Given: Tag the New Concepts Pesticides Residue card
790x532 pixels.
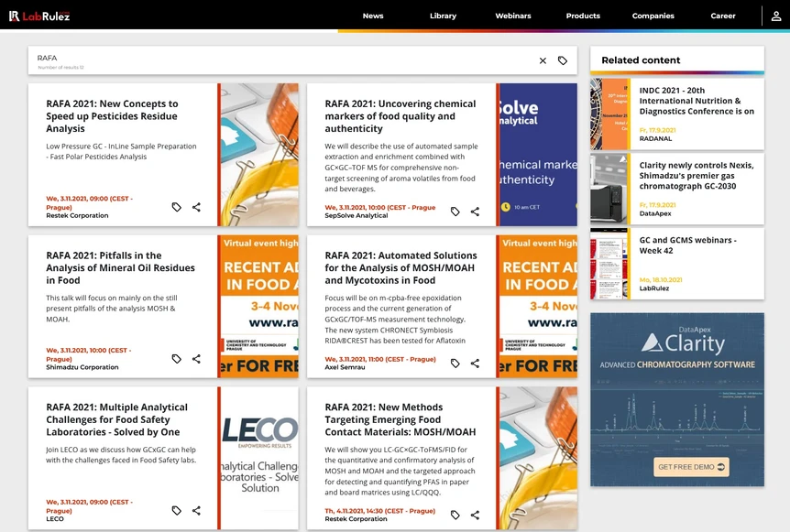Looking at the screenshot, I should point(176,207).
